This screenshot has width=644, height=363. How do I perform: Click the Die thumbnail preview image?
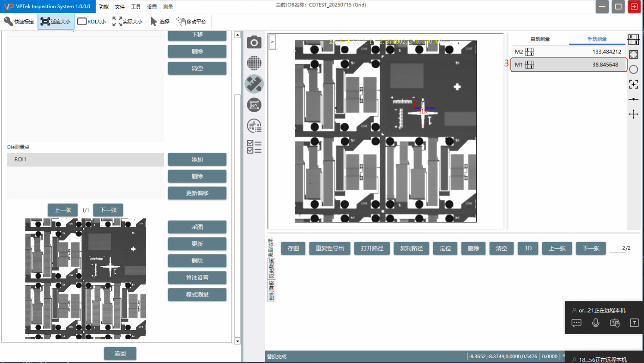(x=85, y=278)
